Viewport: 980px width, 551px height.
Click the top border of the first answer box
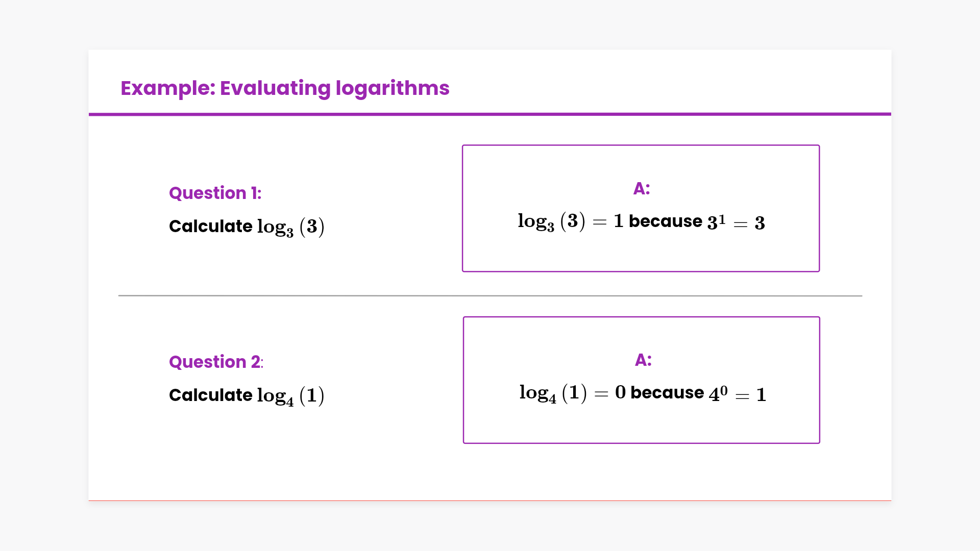[641, 145]
